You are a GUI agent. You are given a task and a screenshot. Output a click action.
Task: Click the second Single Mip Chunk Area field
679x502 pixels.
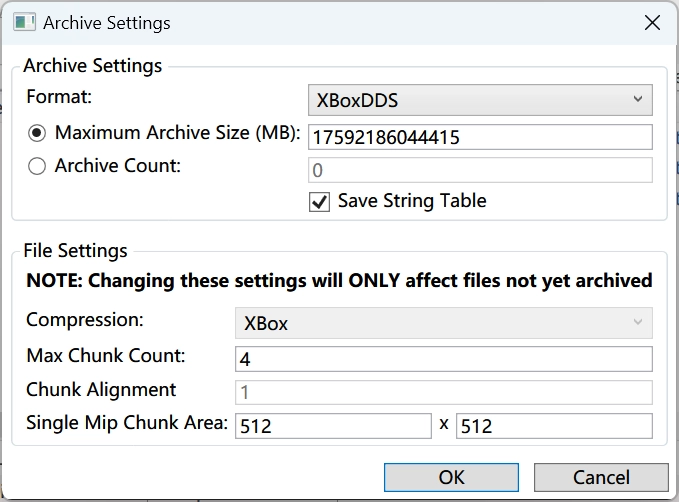(x=554, y=426)
